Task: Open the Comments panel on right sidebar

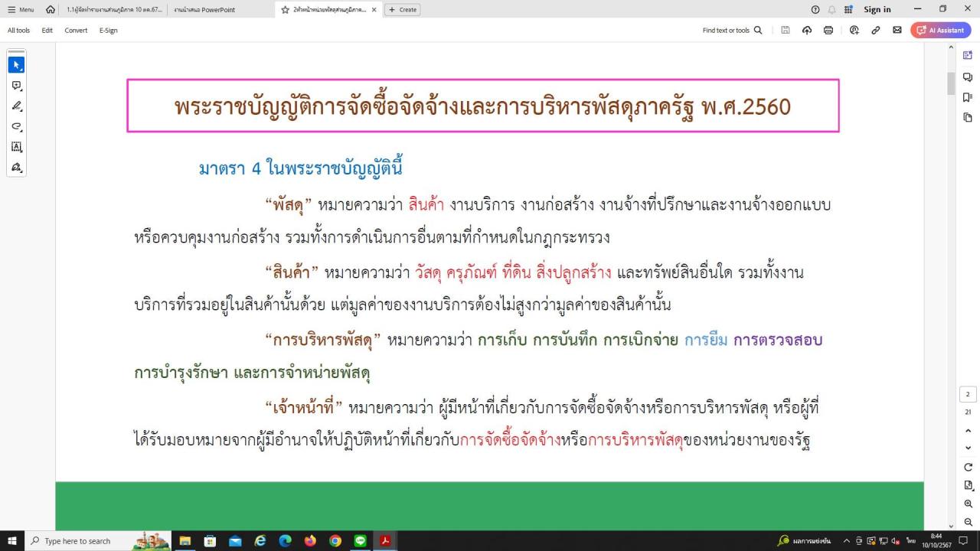Action: 967,77
